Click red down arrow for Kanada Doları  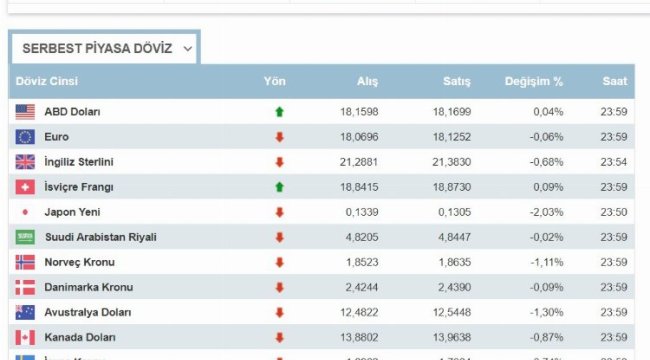[x=279, y=337]
